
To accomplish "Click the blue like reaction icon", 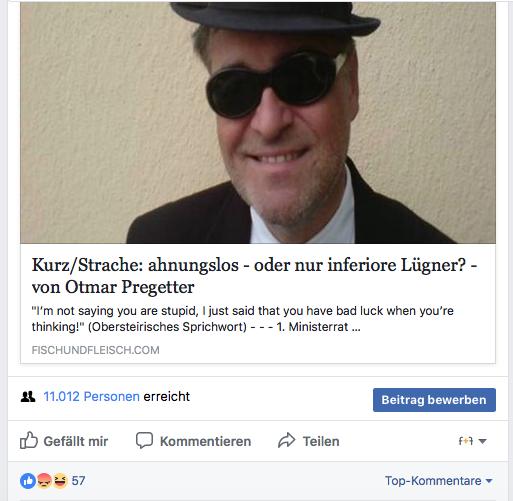I will pyautogui.click(x=28, y=481).
